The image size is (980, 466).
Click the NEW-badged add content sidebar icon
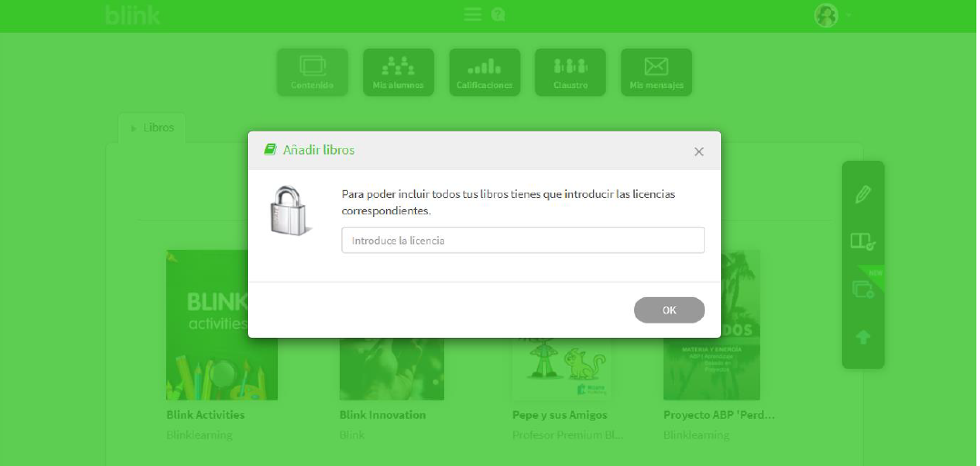[x=863, y=289]
